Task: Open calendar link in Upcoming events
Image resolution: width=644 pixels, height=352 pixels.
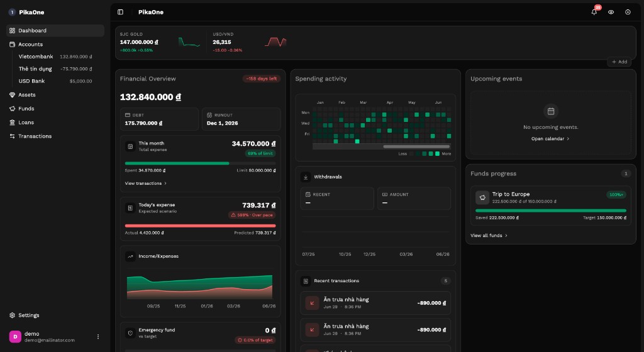Action: (x=550, y=139)
